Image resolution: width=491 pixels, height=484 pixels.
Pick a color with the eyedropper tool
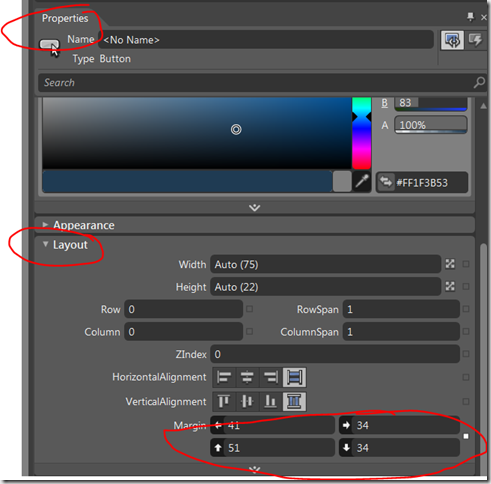click(362, 182)
